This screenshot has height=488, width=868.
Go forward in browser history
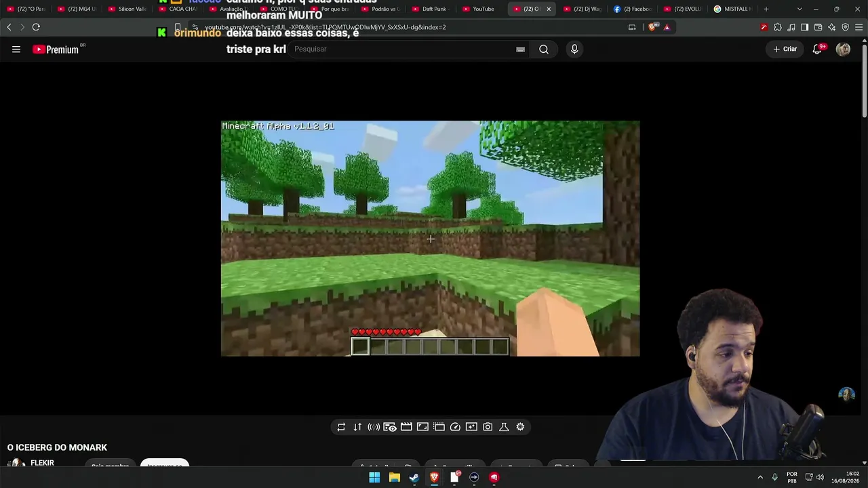coord(22,27)
